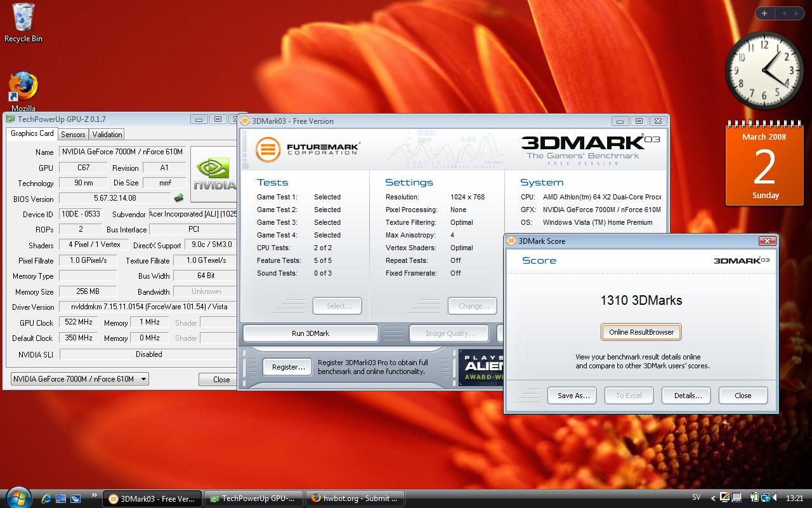Click the 1310 3DMarks score text
This screenshot has width=812, height=508.
coord(641,300)
